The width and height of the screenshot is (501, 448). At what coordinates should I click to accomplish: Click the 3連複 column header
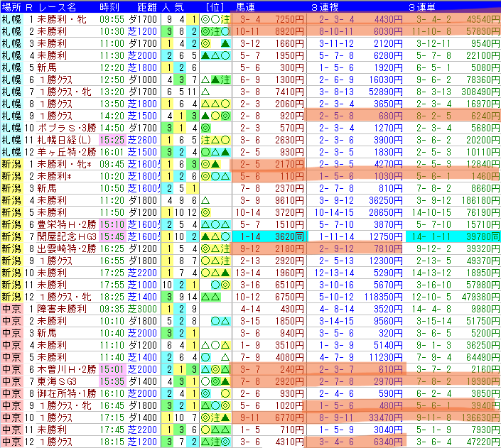[325, 6]
